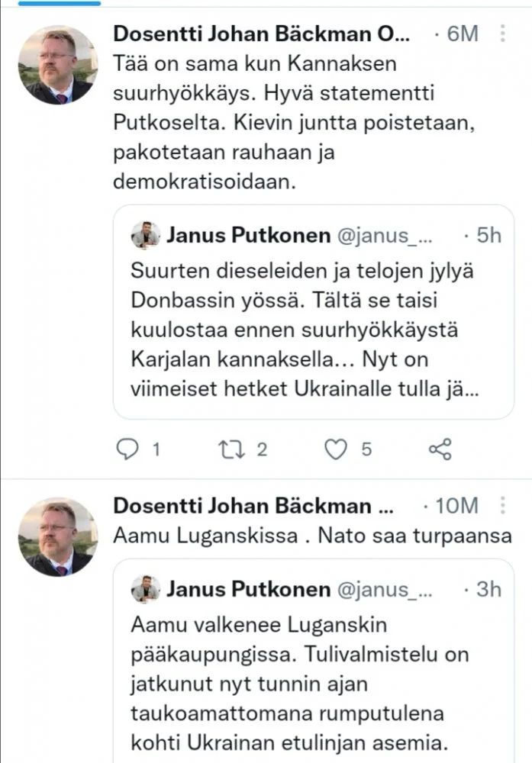Open Johan Bäckman's avatar on second tweet
This screenshot has height=763, width=532.
pos(58,536)
